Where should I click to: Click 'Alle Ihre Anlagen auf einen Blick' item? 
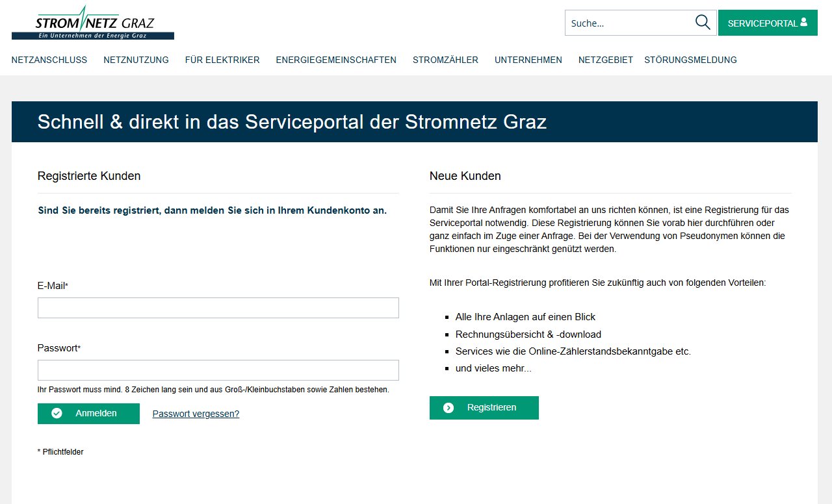(525, 317)
